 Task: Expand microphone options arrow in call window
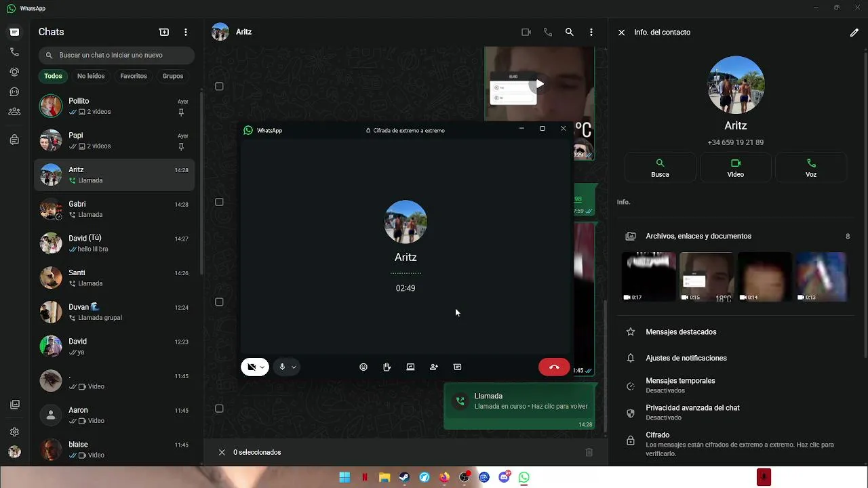[294, 367]
